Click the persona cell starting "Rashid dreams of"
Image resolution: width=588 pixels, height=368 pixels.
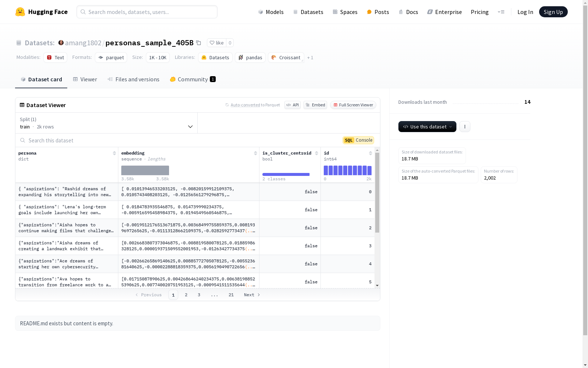click(x=67, y=192)
